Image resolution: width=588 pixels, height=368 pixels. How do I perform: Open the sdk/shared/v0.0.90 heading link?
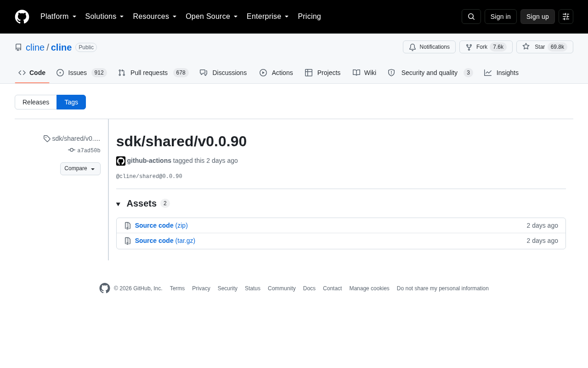(181, 141)
